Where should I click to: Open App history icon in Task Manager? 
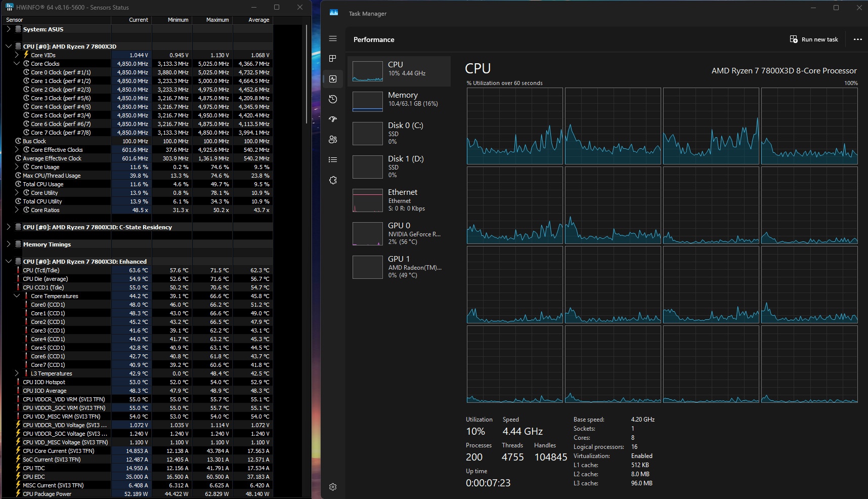point(333,99)
